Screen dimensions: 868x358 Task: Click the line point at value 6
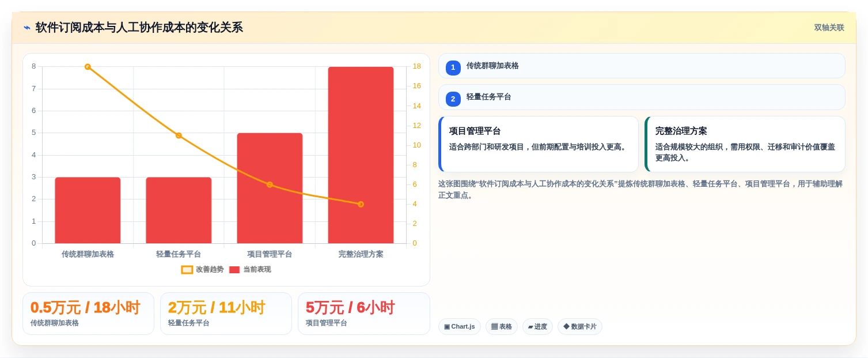(270, 184)
